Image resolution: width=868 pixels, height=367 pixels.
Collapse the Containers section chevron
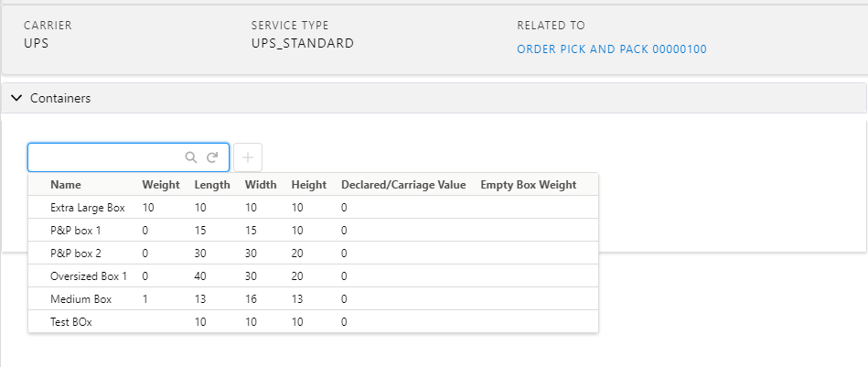(17, 98)
